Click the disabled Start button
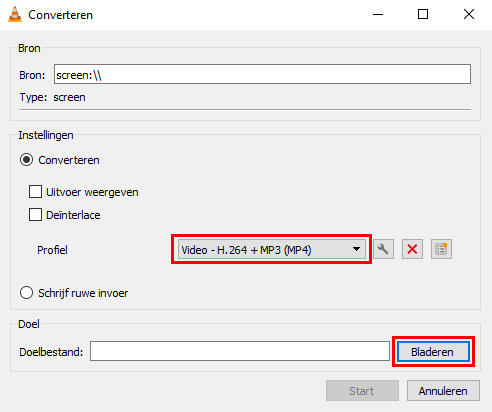492x412 pixels. [362, 391]
